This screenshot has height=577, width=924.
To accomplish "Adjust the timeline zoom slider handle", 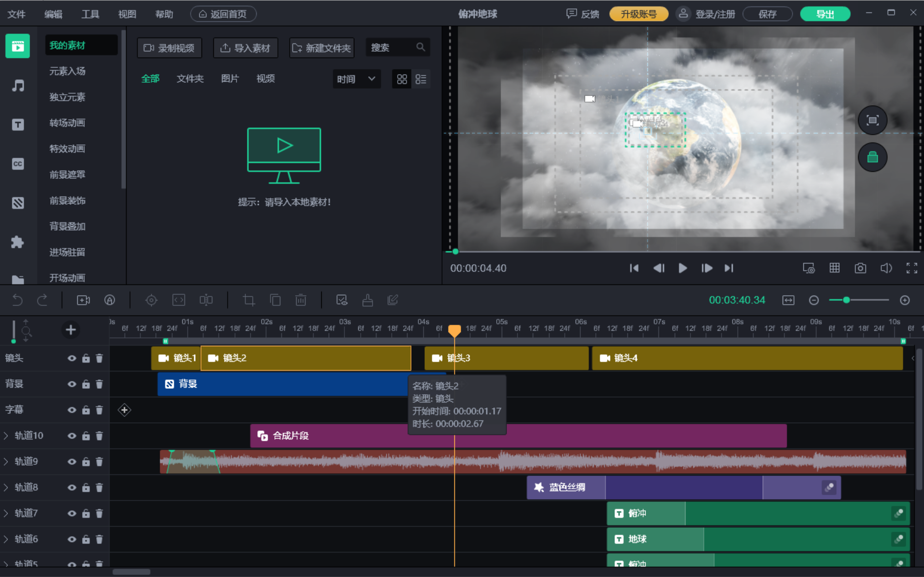I will [x=846, y=300].
